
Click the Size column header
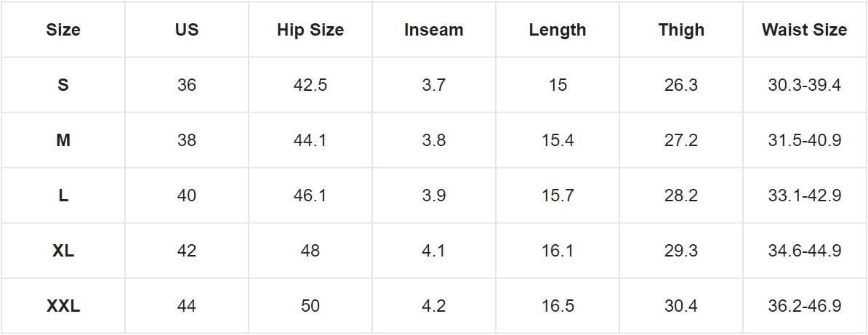[63, 29]
